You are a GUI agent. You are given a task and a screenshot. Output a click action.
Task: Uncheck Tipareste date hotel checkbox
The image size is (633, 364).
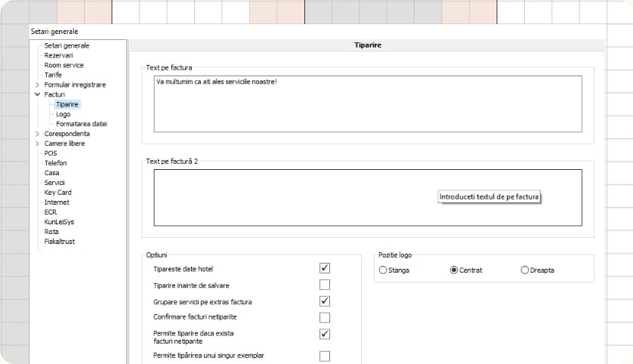[x=325, y=268]
